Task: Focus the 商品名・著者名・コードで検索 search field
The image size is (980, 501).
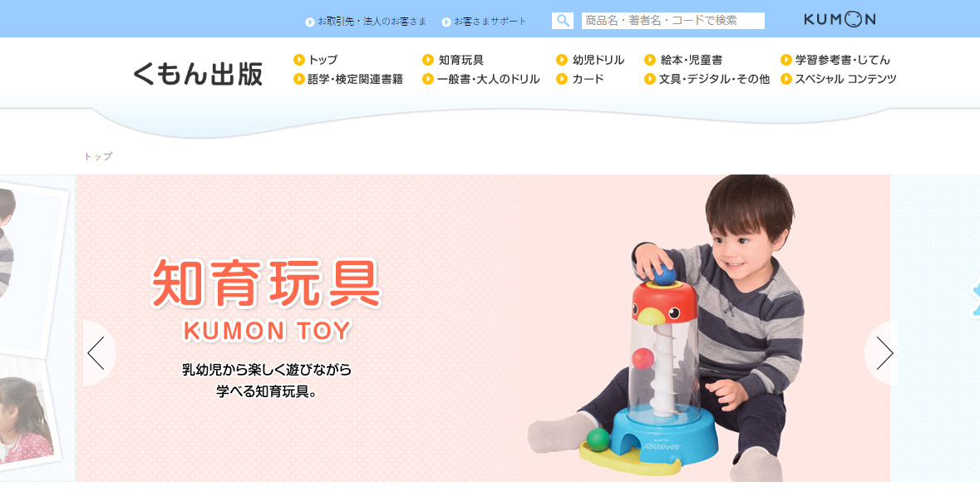Action: 673,21
